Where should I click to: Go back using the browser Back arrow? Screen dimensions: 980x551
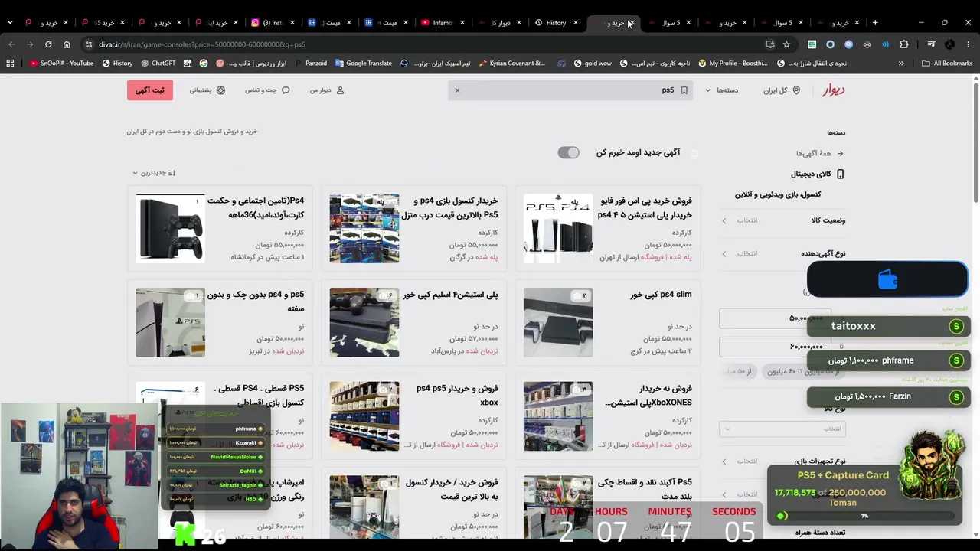pos(11,44)
